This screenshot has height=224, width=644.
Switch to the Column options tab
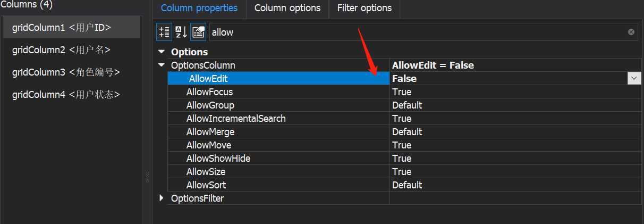(x=287, y=8)
